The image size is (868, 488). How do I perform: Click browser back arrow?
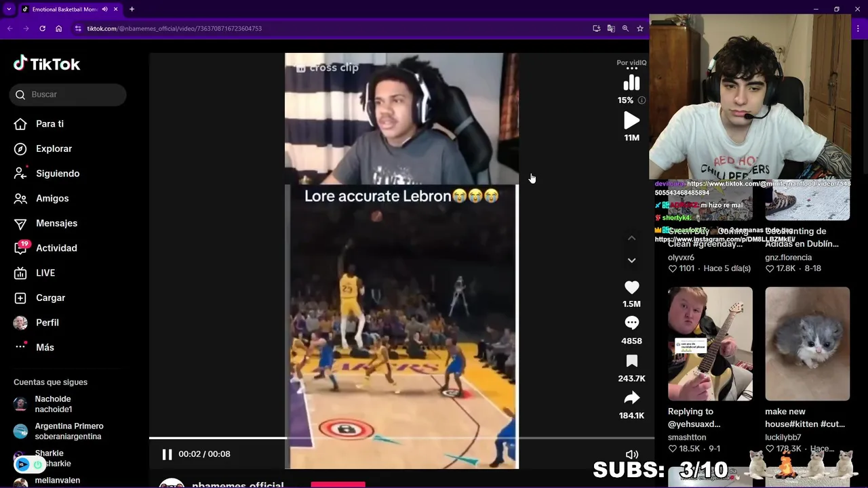click(x=9, y=28)
